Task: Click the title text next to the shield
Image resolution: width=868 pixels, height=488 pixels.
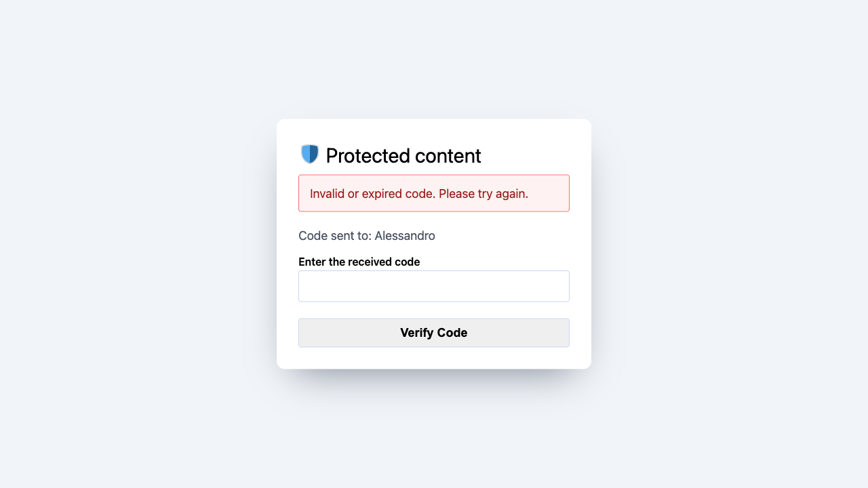Action: click(x=403, y=155)
